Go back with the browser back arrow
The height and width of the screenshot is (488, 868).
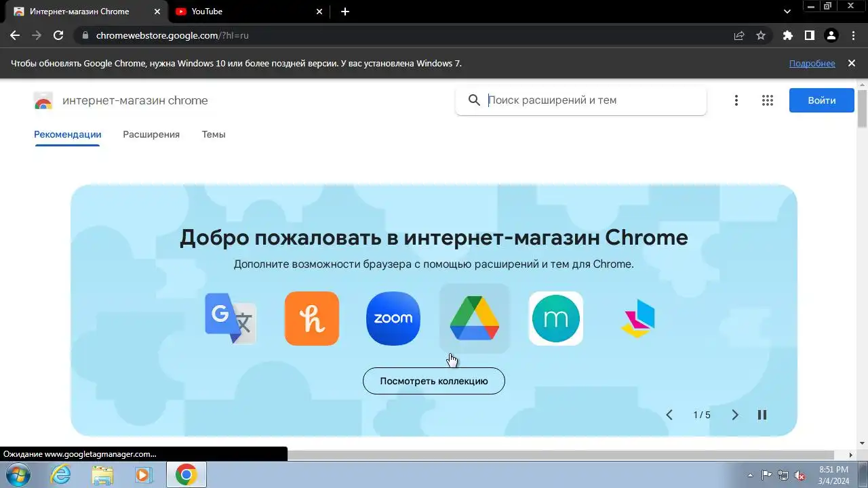point(15,35)
